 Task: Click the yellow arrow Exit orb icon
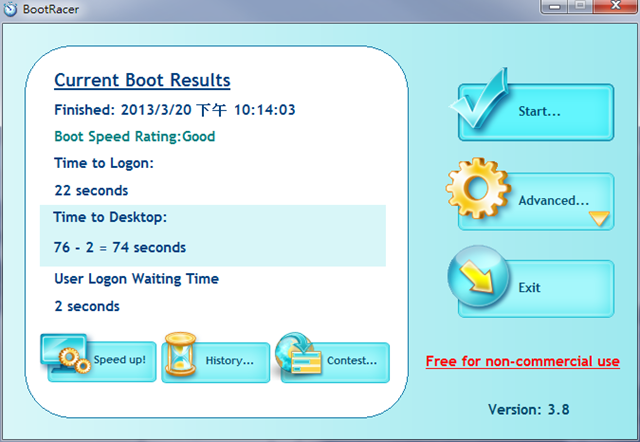click(478, 276)
